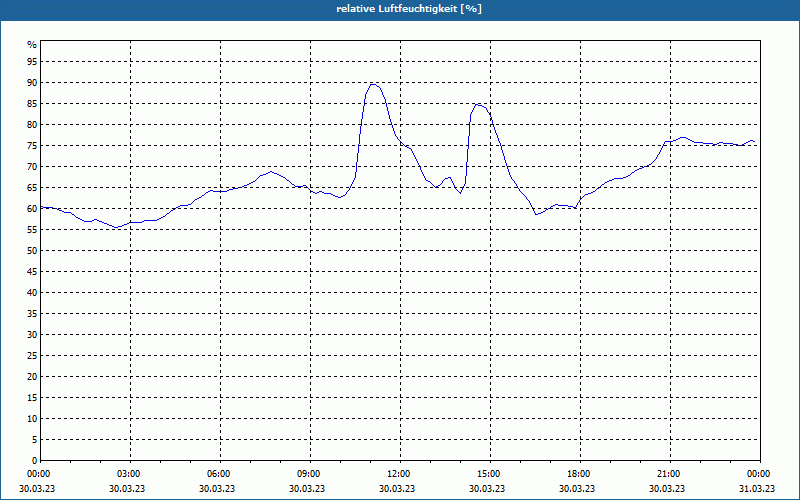Screen dimensions: 800x500
Task: Click the curve's sharp dip between 15:00 and 18:00
Action: coord(536,214)
